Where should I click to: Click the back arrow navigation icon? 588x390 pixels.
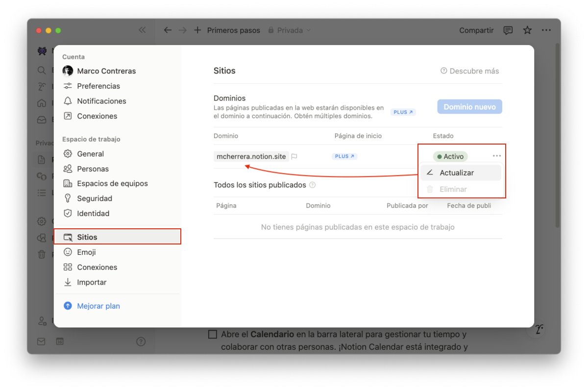coord(168,30)
